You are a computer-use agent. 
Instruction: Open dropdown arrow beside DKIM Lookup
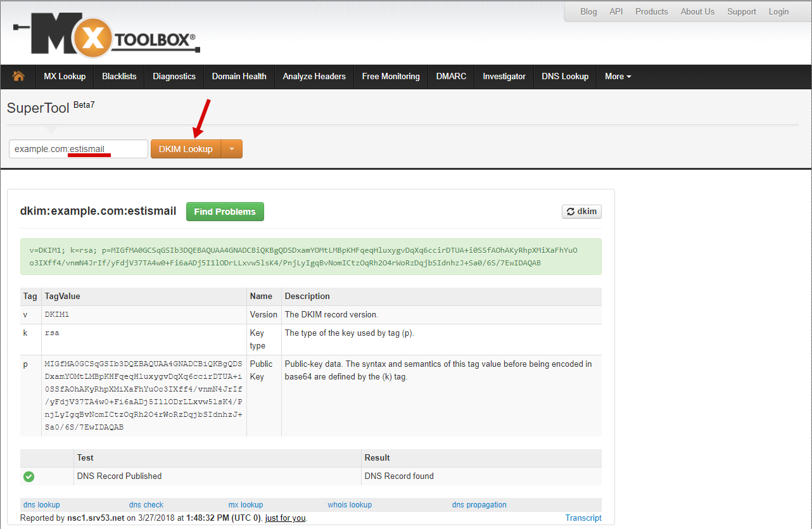coord(232,149)
